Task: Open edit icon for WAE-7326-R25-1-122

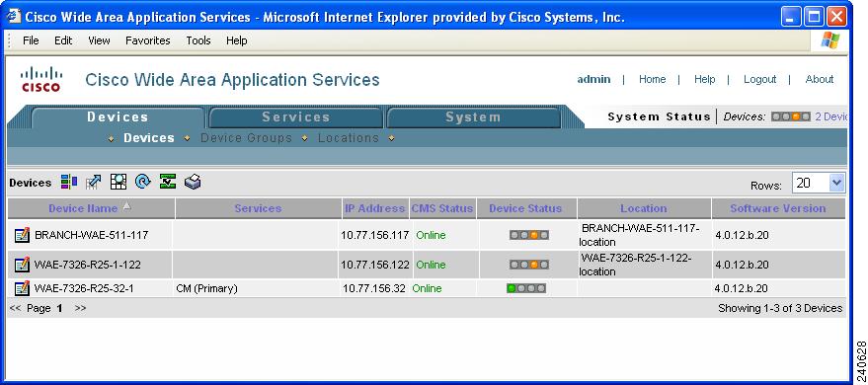Action: click(22, 265)
